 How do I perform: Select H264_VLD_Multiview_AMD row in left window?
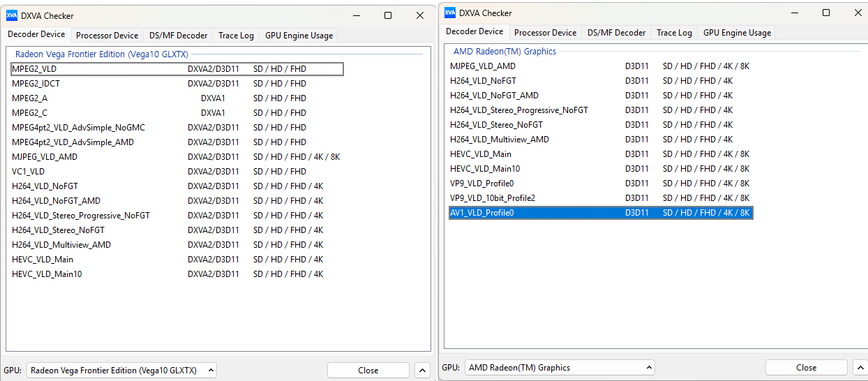point(177,245)
